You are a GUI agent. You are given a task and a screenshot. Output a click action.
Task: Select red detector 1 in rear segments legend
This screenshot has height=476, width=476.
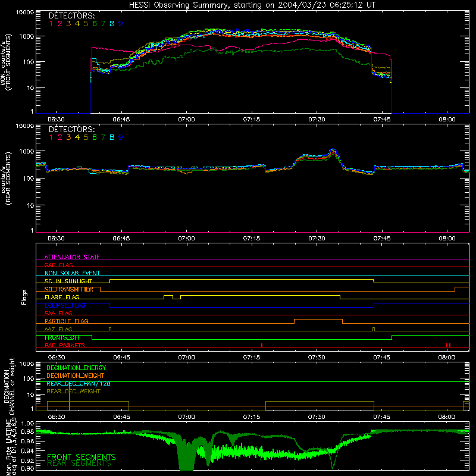point(51,137)
